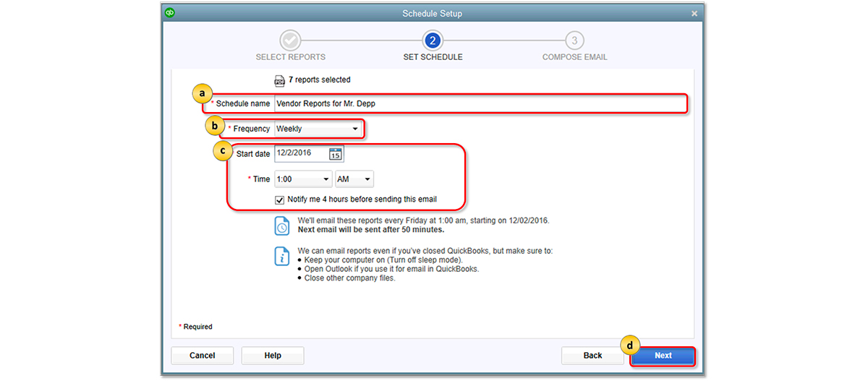Click the PDF icon beside 7 reports selected
The image size is (868, 381).
point(279,80)
